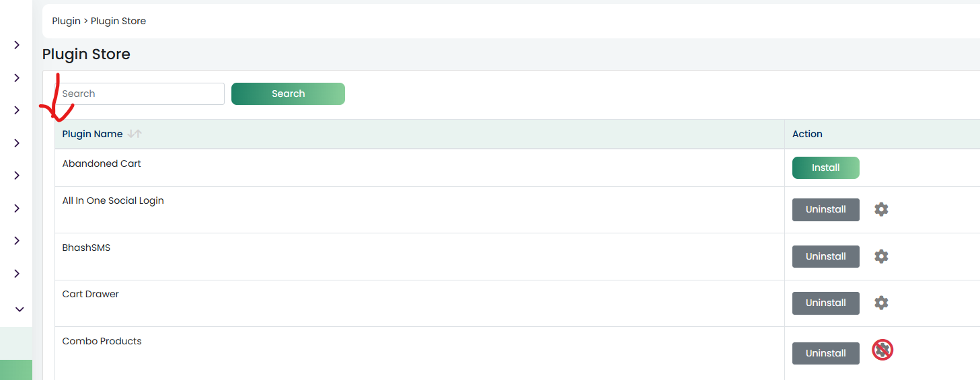Click Plugin Store in the breadcrumb
The image size is (980, 380).
pyautogui.click(x=118, y=21)
